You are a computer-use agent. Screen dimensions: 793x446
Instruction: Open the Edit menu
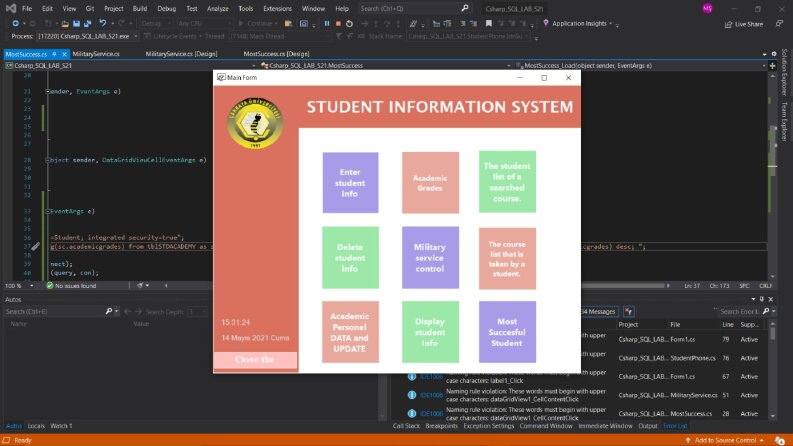tap(47, 9)
